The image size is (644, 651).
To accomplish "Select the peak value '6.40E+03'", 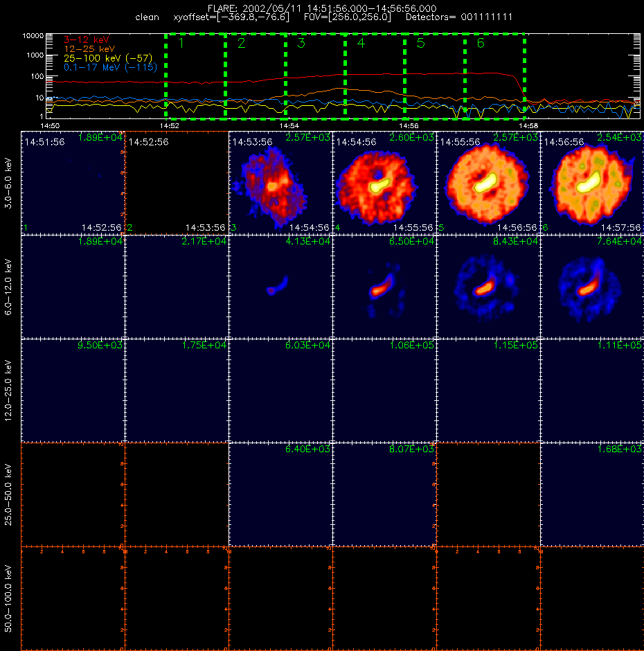I will [307, 449].
